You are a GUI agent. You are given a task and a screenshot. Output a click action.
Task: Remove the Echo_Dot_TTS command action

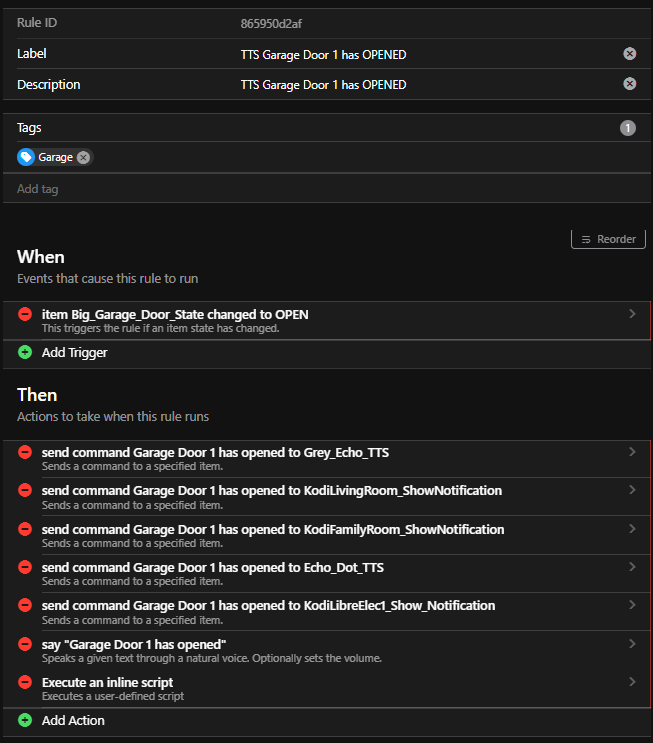tap(25, 567)
